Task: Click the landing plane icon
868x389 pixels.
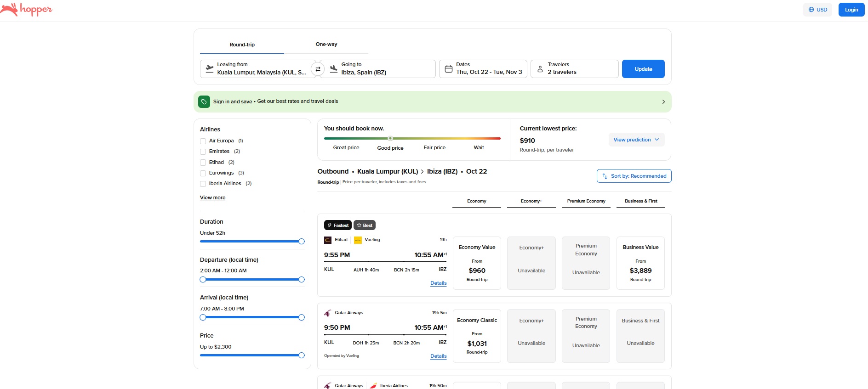Action: point(334,68)
